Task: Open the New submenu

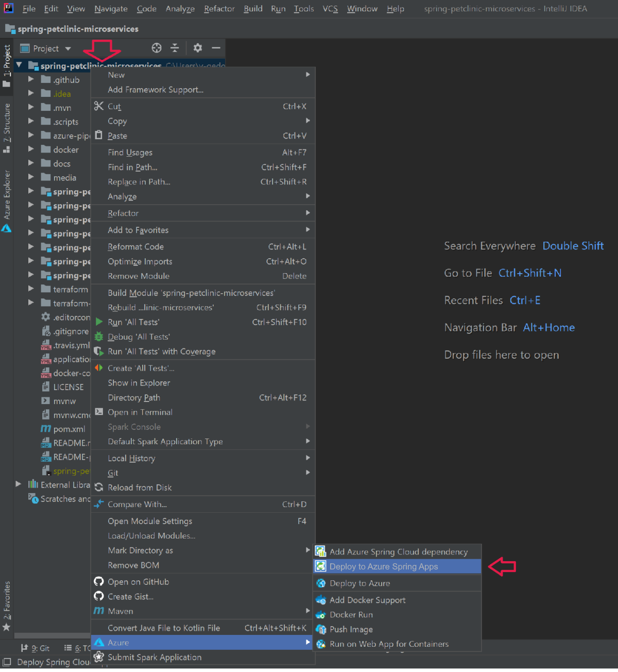Action: click(x=203, y=75)
